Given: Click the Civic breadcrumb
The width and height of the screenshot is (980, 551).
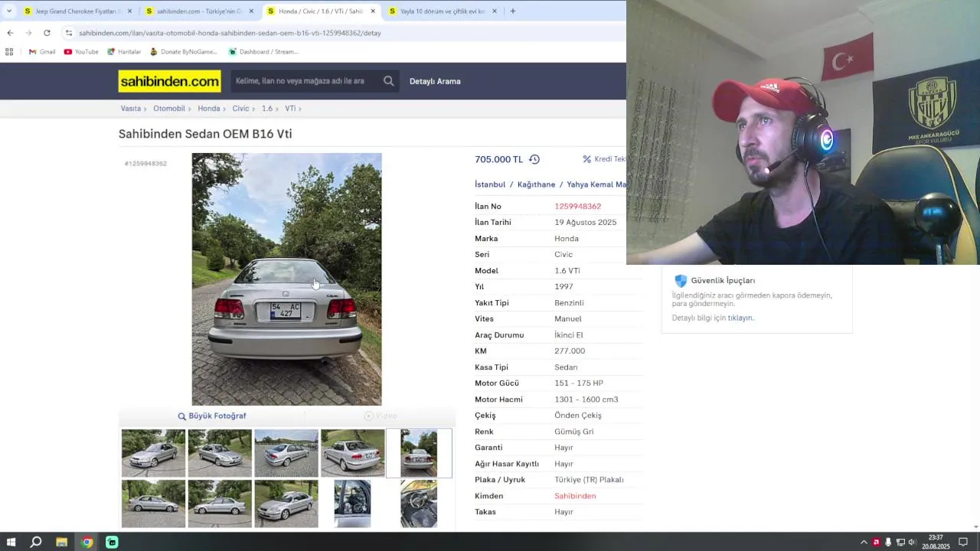Looking at the screenshot, I should (240, 109).
